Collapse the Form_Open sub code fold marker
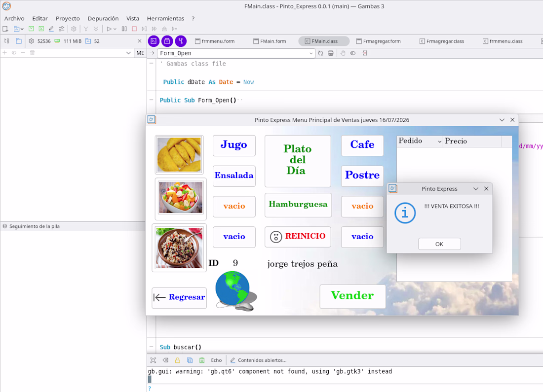Screen dimensions: 543x392 point(152,100)
